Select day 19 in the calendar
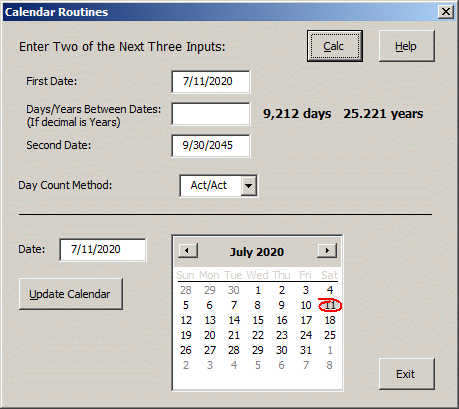459x409 pixels. click(x=186, y=335)
